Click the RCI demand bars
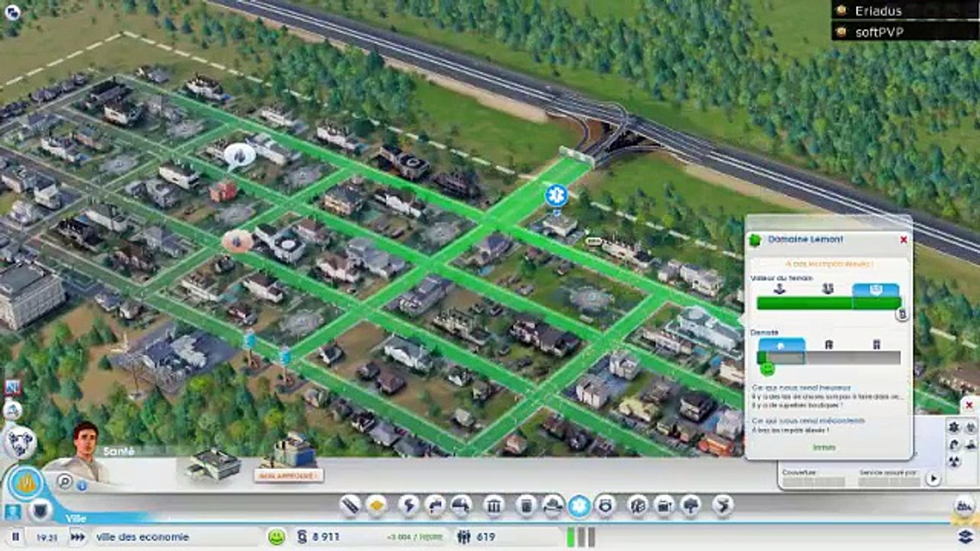This screenshot has width=980, height=551. point(581,536)
